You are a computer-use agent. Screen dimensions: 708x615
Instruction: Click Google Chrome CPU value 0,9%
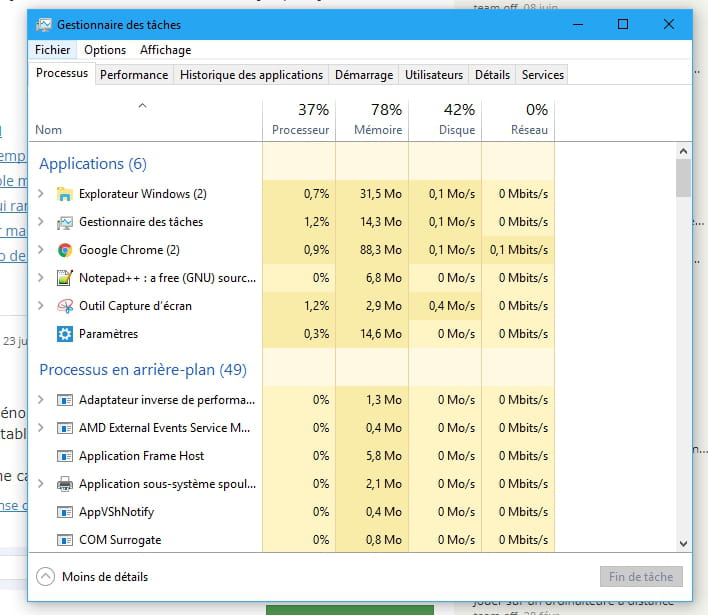coord(317,250)
